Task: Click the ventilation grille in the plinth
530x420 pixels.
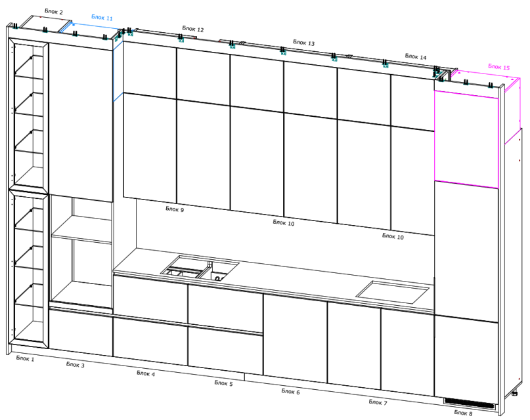Action: [x=467, y=402]
